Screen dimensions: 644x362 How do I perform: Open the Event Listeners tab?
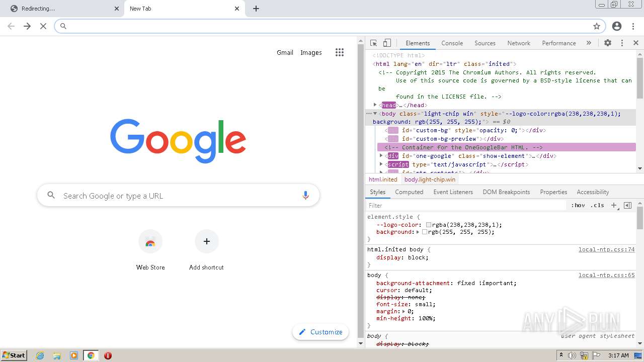(453, 192)
